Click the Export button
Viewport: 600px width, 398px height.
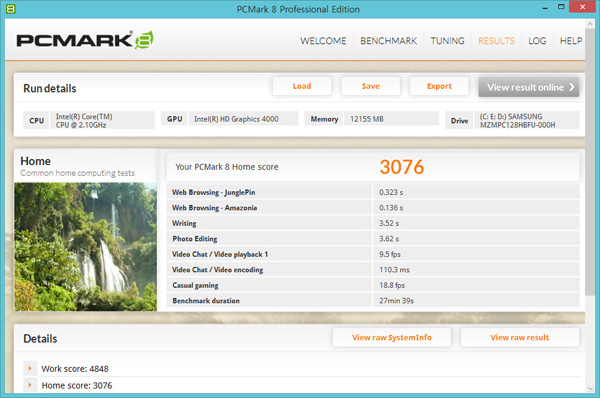(x=439, y=86)
